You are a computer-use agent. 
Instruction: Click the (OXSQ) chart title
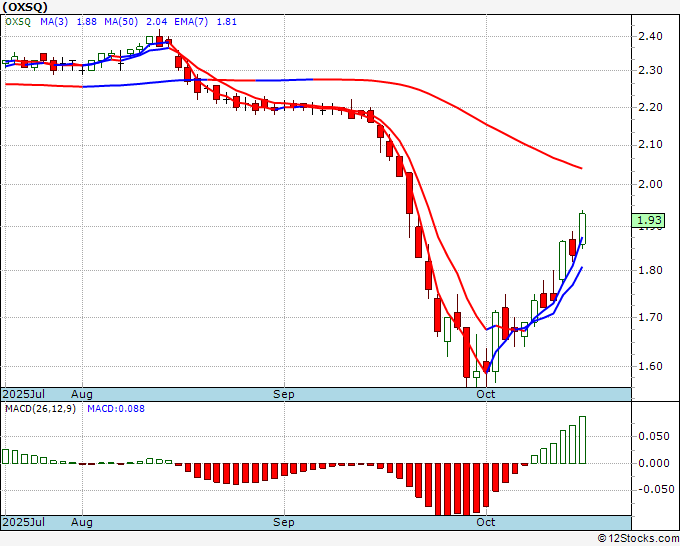pos(25,7)
